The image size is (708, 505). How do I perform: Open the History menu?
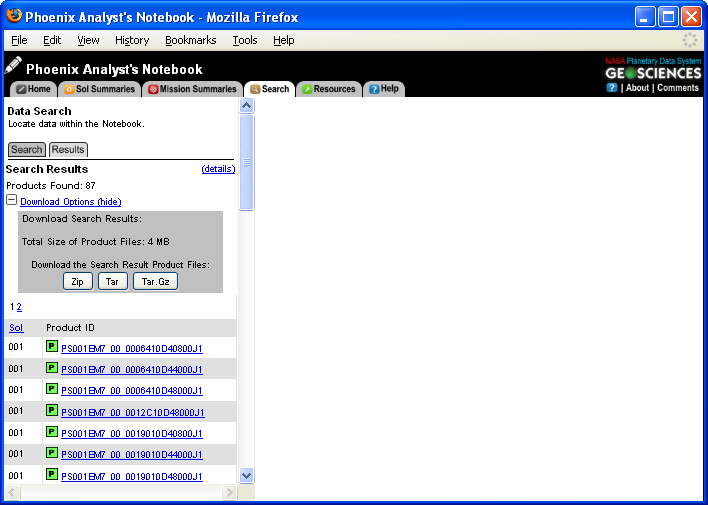tap(132, 40)
